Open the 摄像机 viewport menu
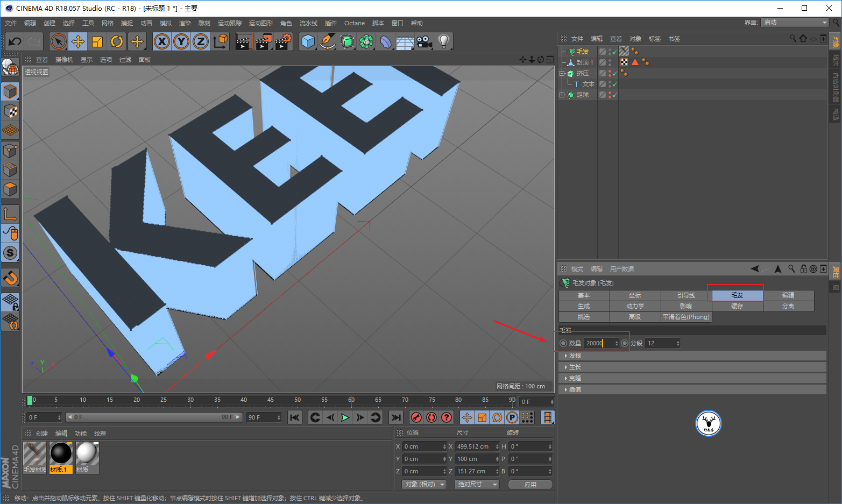The width and height of the screenshot is (842, 504). [x=64, y=60]
